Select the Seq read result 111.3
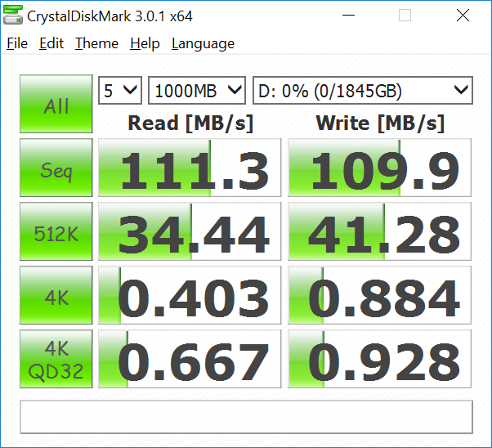This screenshot has height=448, width=492. click(190, 168)
